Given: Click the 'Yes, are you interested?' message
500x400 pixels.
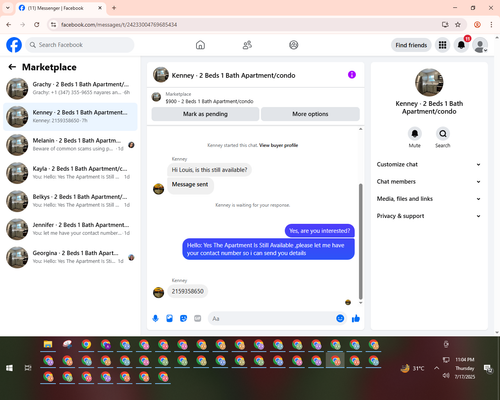Looking at the screenshot, I should pyautogui.click(x=319, y=231).
